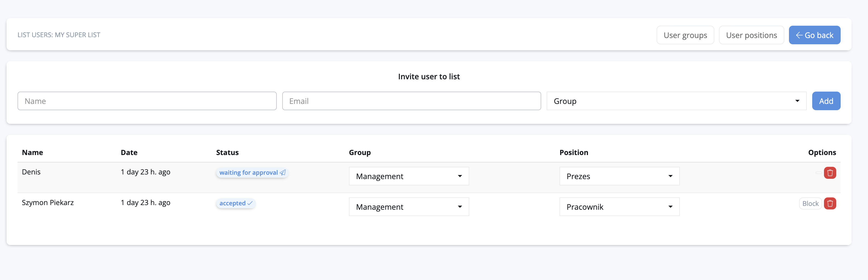The width and height of the screenshot is (868, 280).
Task: Open the Pracownik position dropdown
Action: (619, 207)
